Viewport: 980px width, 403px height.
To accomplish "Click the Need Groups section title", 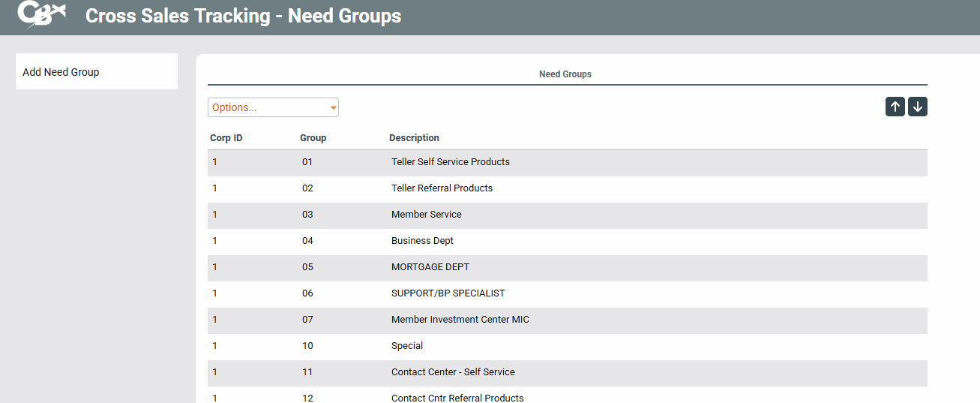I will 565,74.
